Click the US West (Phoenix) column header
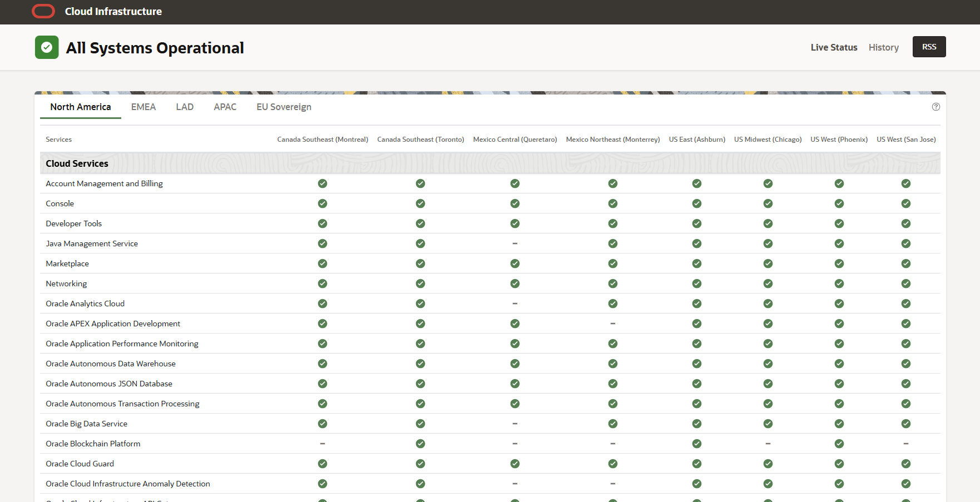This screenshot has height=502, width=980. click(839, 140)
